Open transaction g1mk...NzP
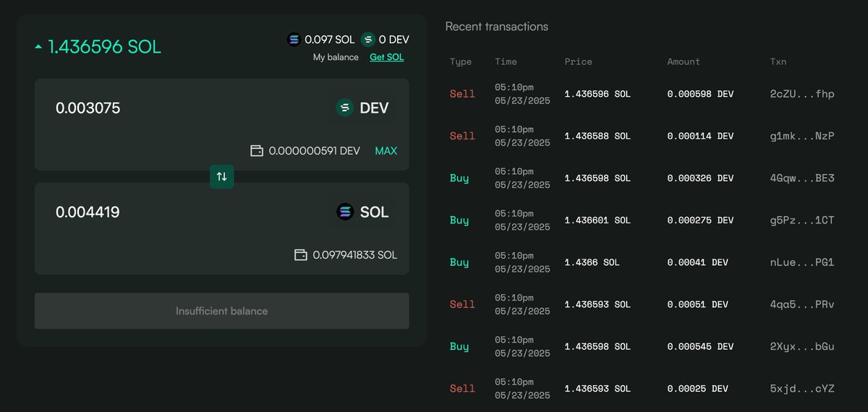Image resolution: width=868 pixels, height=412 pixels. [x=802, y=136]
